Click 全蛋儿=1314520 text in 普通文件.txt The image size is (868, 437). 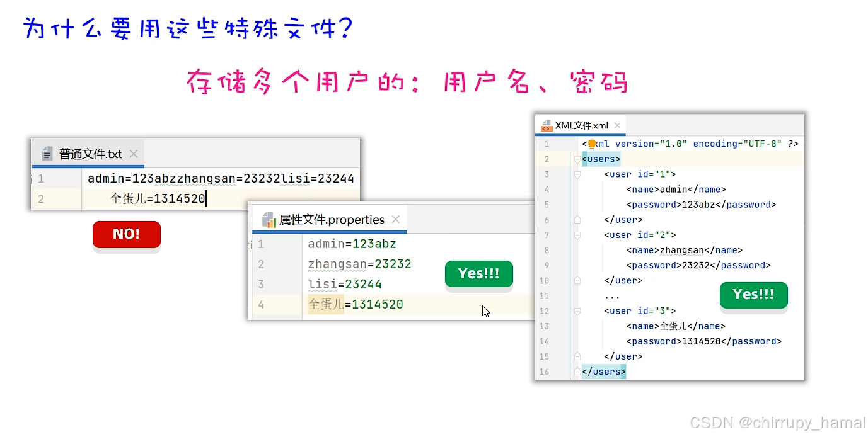[158, 199]
